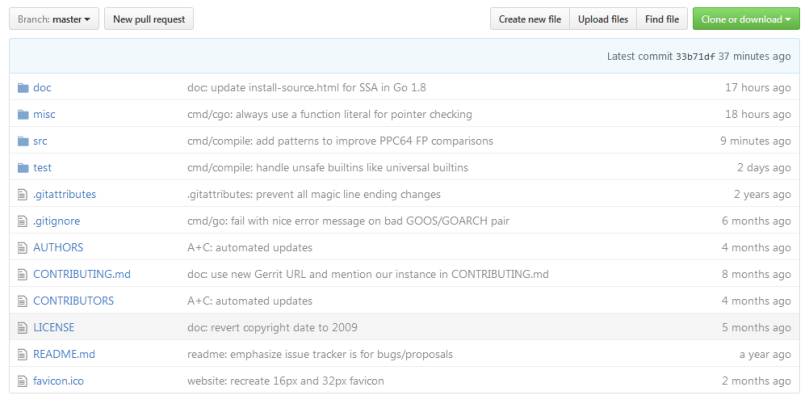This screenshot has width=809, height=404.
Task: Click the LICENSE file icon
Action: click(23, 327)
